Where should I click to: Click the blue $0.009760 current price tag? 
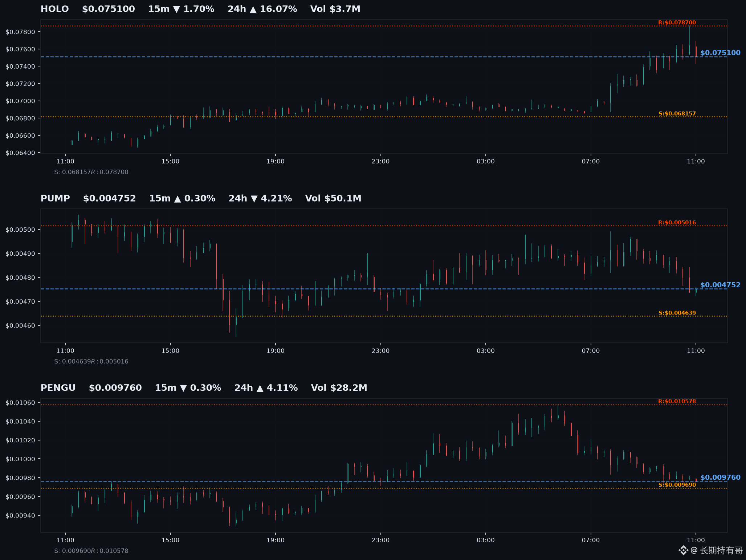point(720,478)
